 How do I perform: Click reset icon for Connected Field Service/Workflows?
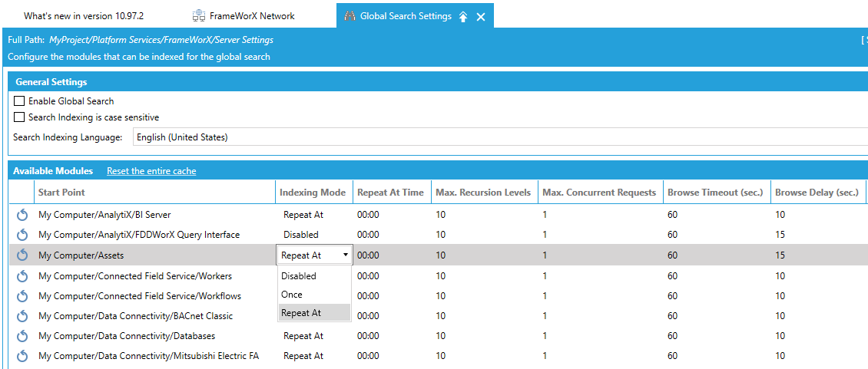pos(22,296)
